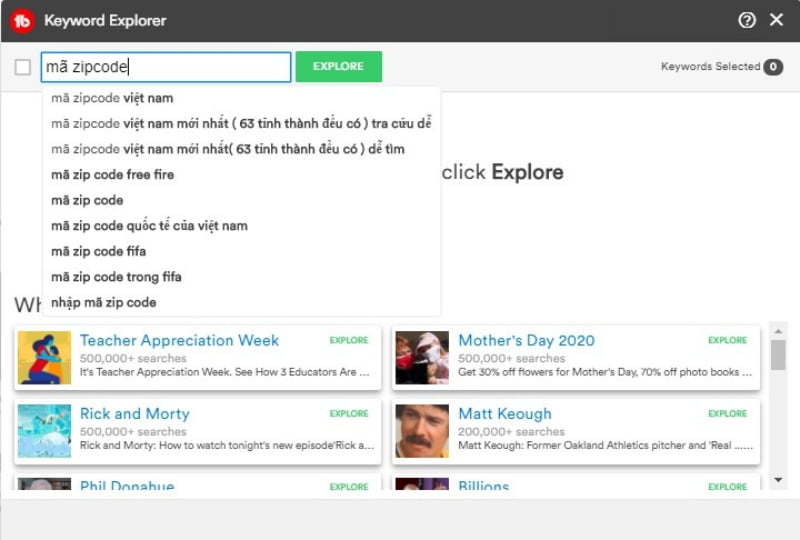800x540 pixels.
Task: Open the Rick and Morty trend title
Action: pyautogui.click(x=134, y=414)
